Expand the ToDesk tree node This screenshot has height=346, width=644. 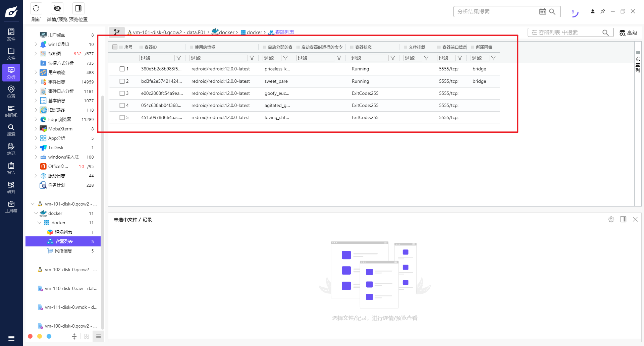click(36, 148)
